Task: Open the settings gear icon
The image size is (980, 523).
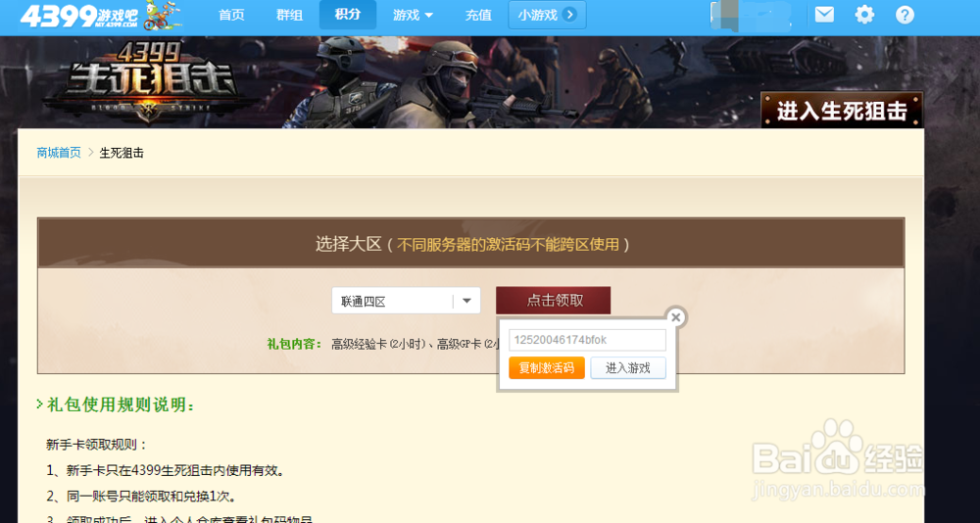Action: coord(864,15)
